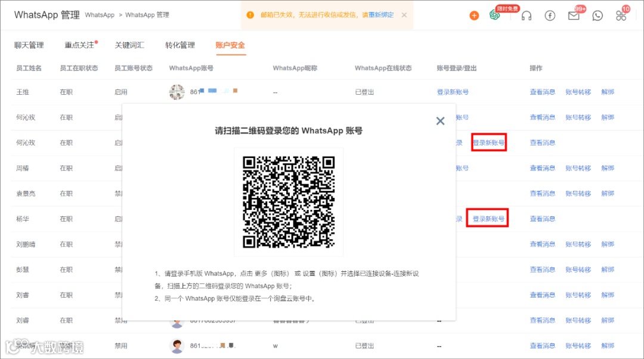Click 账号转移 for 彭慧

point(578,270)
